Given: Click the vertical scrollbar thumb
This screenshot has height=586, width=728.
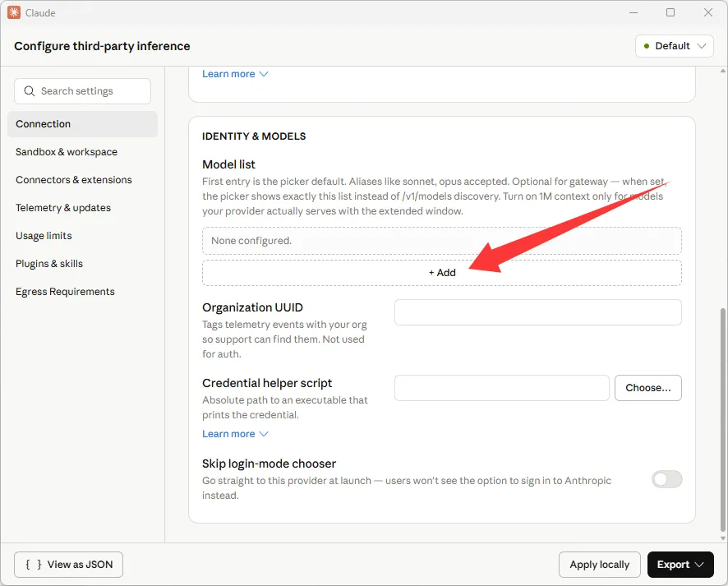Looking at the screenshot, I should [723, 419].
